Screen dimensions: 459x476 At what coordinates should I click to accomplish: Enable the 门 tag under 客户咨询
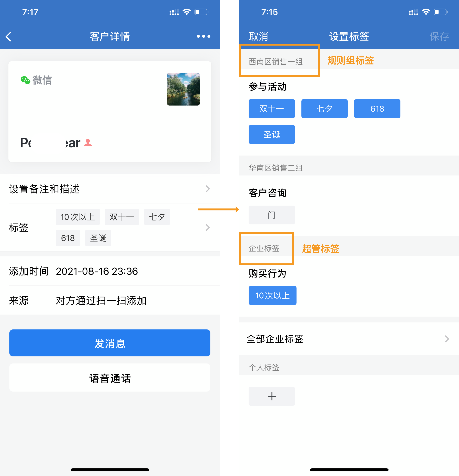[272, 215]
